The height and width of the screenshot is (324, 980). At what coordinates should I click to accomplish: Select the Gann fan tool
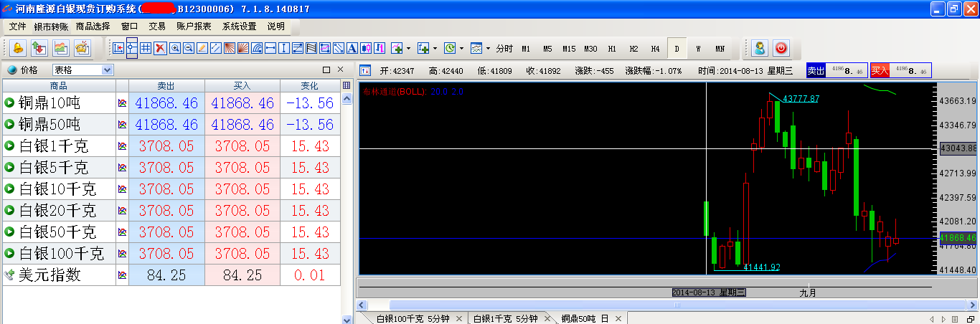pos(230,49)
